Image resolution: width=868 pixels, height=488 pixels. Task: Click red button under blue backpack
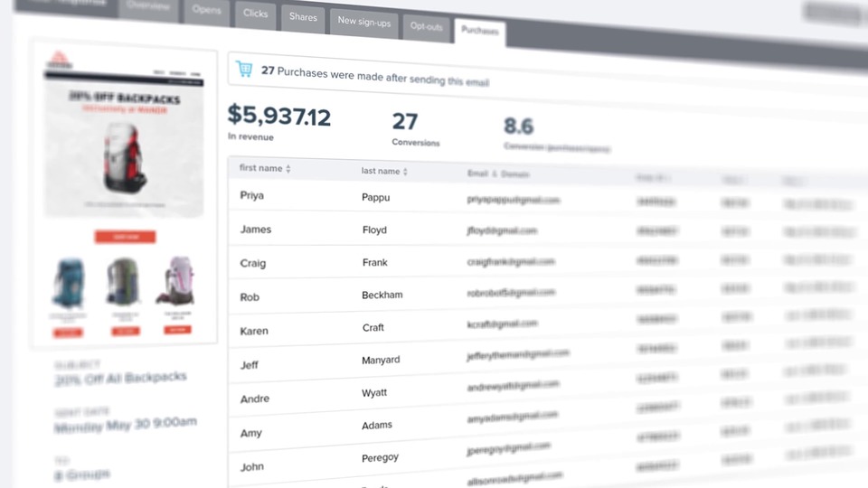click(x=68, y=333)
